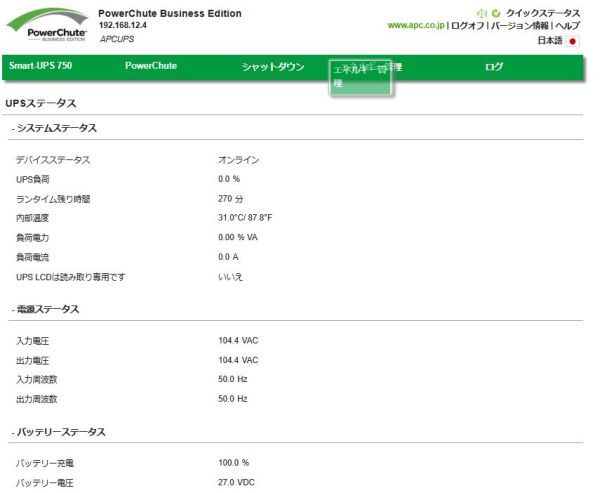Click the IP address 192.168.12.4
Viewport: 600px width, 493px height.
coord(122,26)
